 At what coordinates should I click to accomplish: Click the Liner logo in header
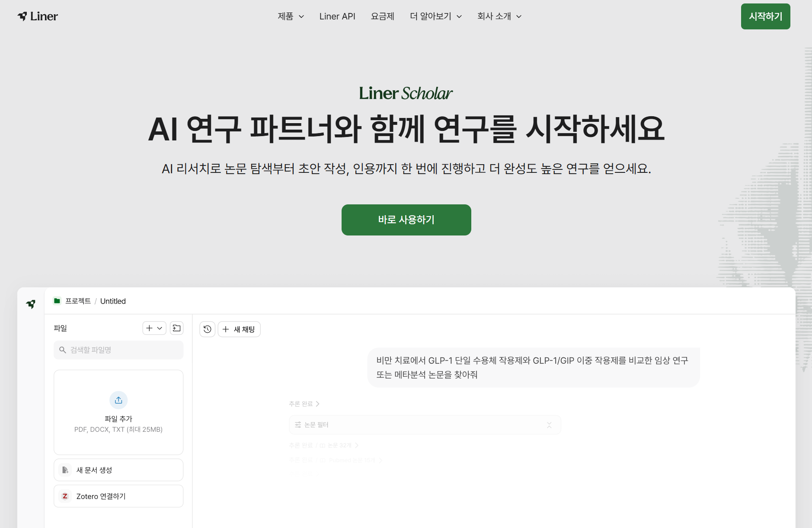38,16
